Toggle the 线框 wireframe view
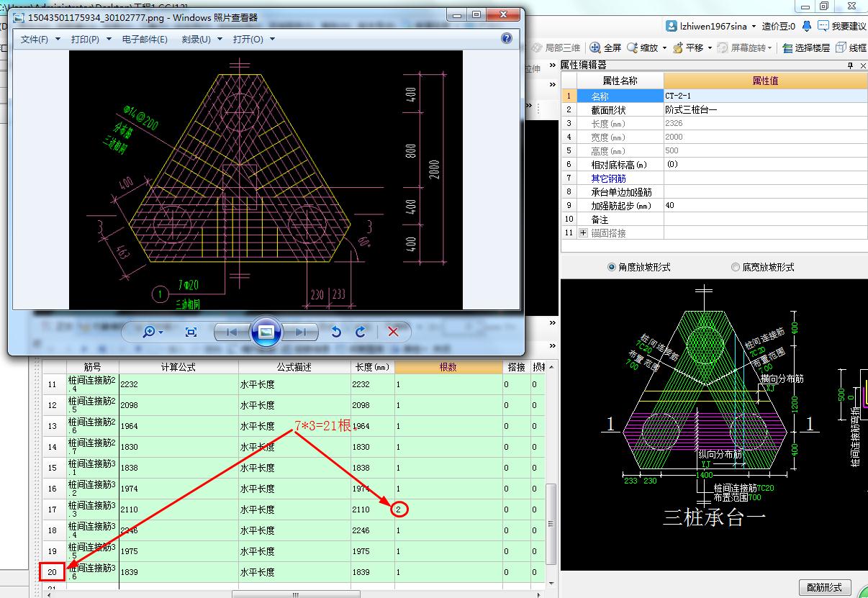 (x=851, y=47)
